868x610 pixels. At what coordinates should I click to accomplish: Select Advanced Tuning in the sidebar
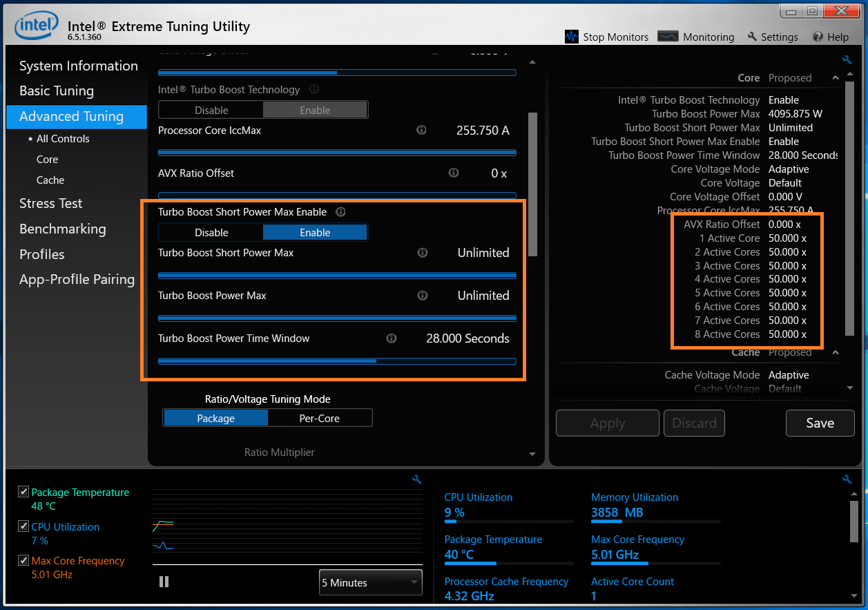pyautogui.click(x=77, y=116)
